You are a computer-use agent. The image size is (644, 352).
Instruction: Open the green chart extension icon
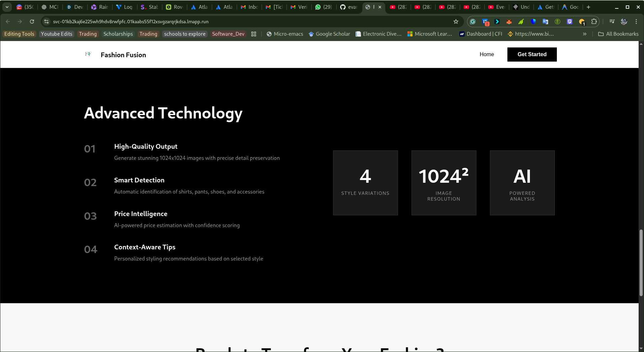click(x=521, y=22)
